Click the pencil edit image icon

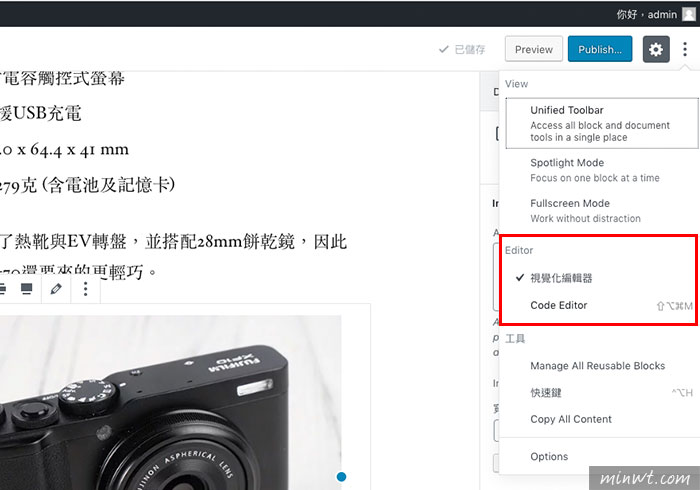pyautogui.click(x=56, y=289)
